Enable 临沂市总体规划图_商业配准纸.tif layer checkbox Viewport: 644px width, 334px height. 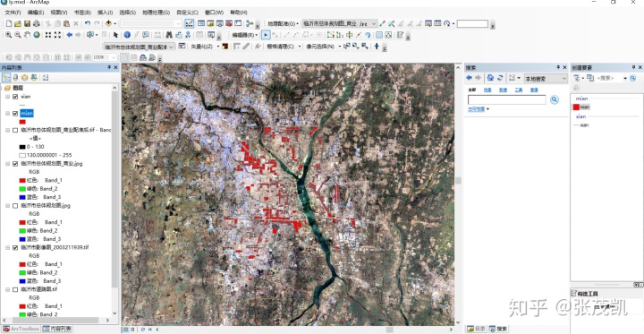point(15,130)
